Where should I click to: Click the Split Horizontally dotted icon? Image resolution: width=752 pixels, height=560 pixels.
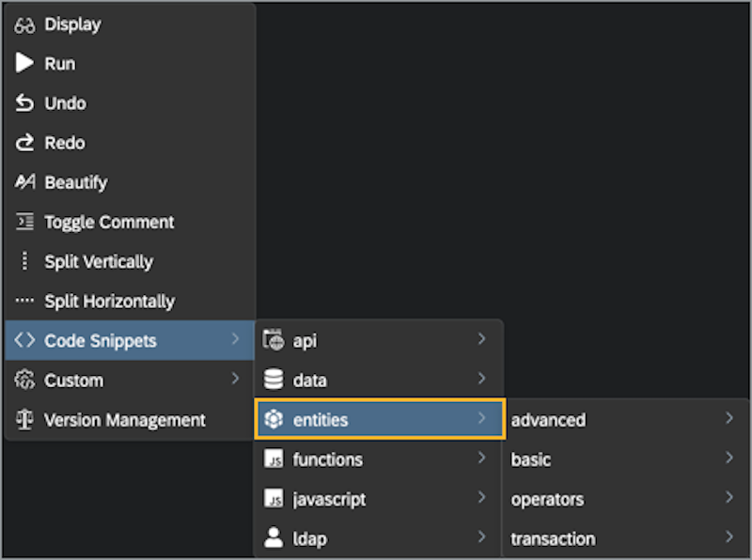24,301
